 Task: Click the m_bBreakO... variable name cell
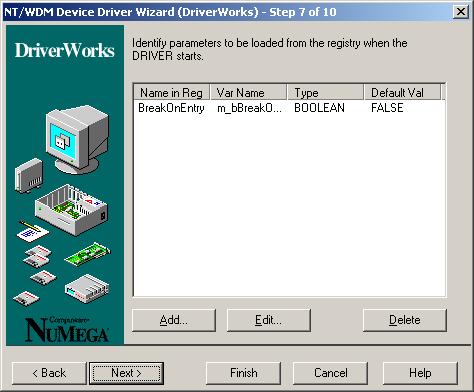[x=249, y=108]
